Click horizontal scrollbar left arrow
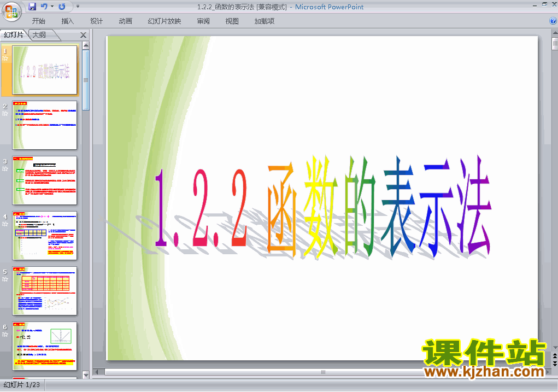Image resolution: width=558 pixels, height=392 pixels. click(97, 372)
